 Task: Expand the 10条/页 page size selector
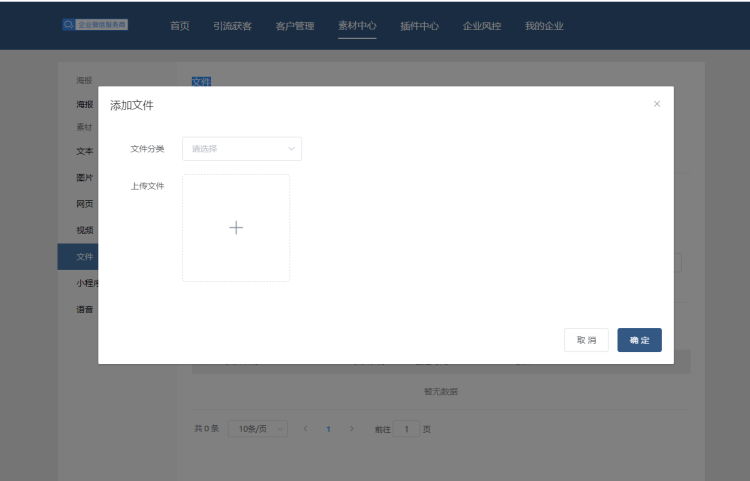[x=257, y=429]
